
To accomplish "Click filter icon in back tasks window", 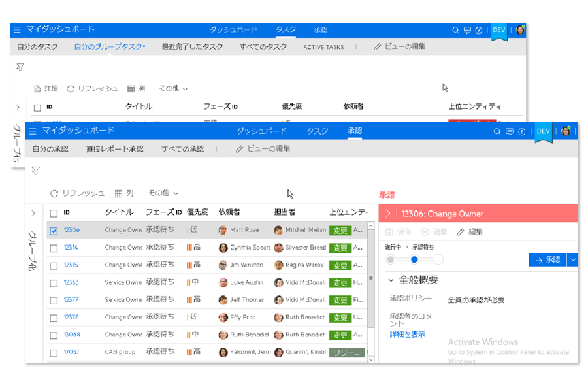I will 20,67.
